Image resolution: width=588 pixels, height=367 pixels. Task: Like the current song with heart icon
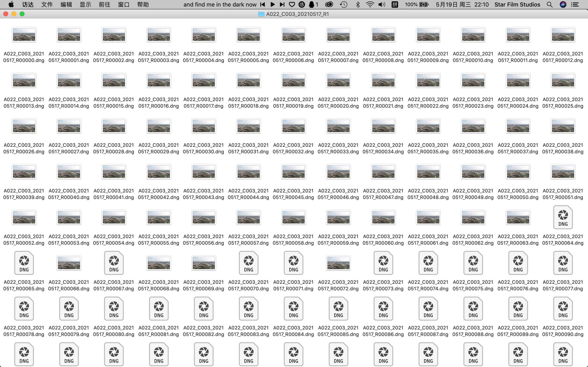point(292,4)
